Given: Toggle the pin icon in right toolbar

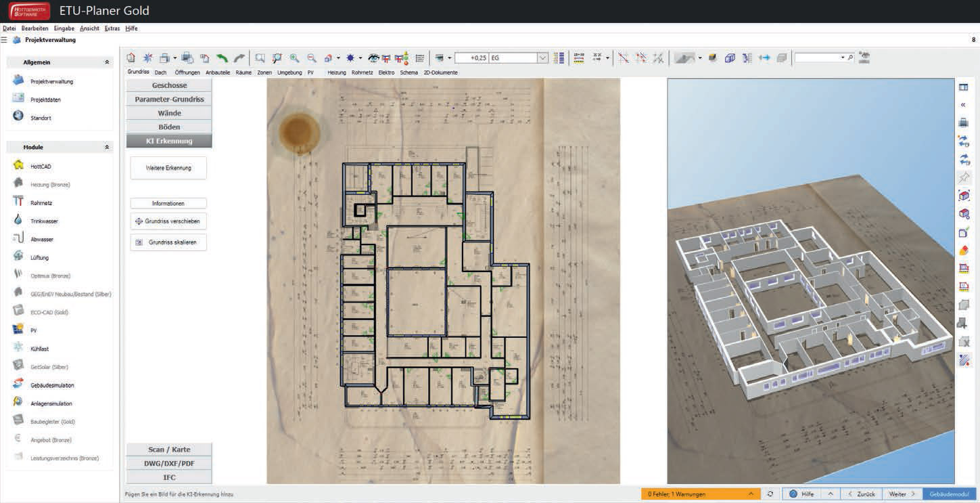Looking at the screenshot, I should point(964,177).
